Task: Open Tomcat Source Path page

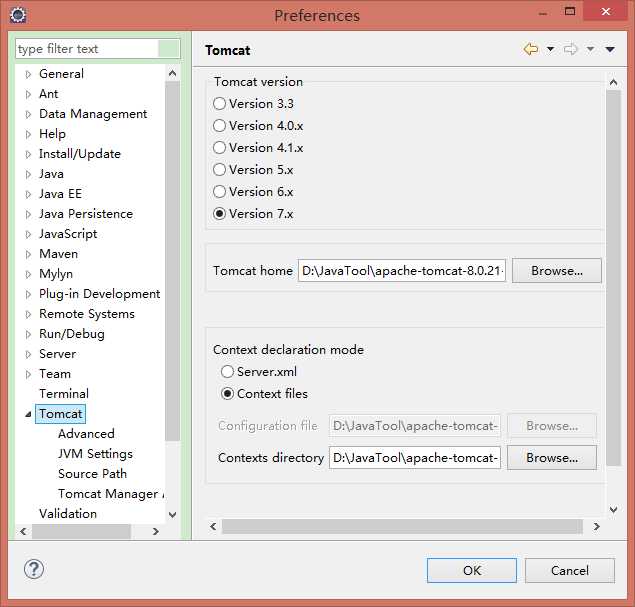Action: tap(92, 473)
